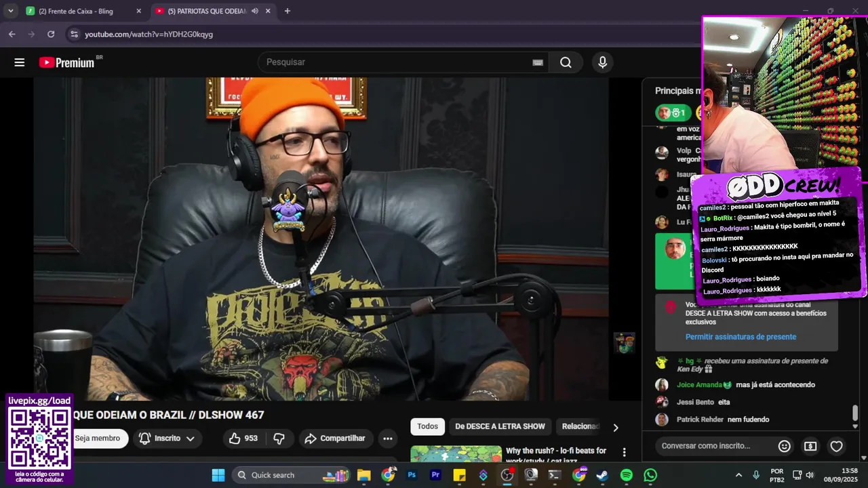Click Joice Amanda's name in chat
Viewport: 868px width, 488px height.
tap(699, 385)
